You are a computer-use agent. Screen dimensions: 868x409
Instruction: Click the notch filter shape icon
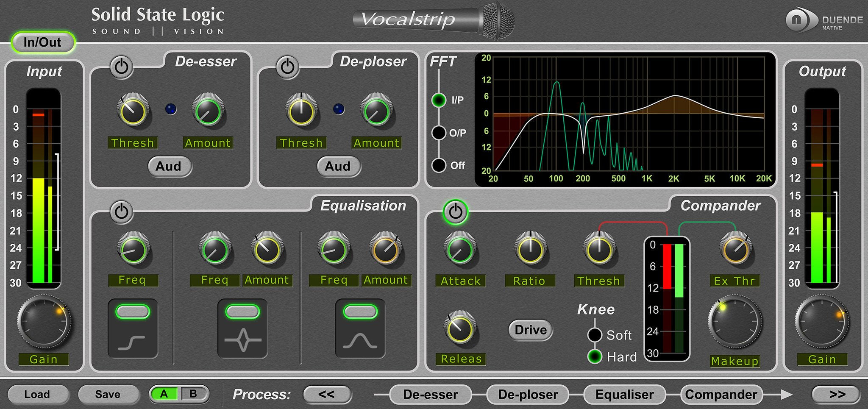click(x=242, y=340)
